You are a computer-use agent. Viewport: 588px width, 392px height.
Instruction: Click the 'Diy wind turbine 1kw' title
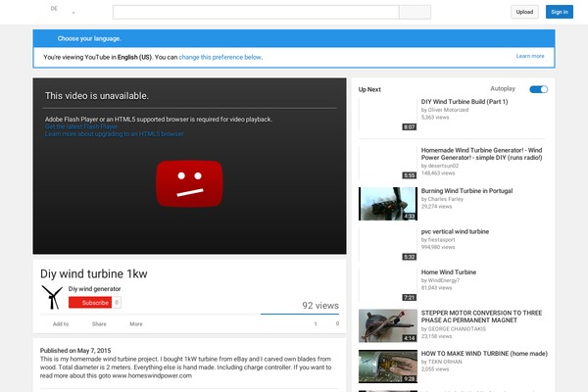[x=94, y=273]
